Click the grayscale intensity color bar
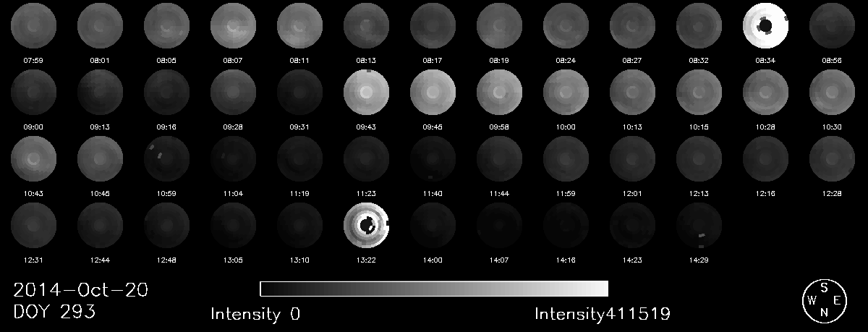Screen dimensions: 868x332 click(434, 289)
